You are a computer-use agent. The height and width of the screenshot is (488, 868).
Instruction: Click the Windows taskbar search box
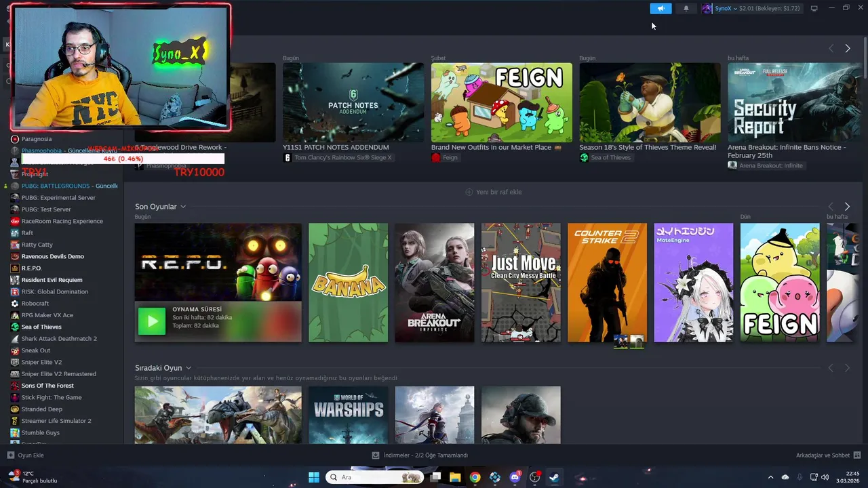coord(374,477)
